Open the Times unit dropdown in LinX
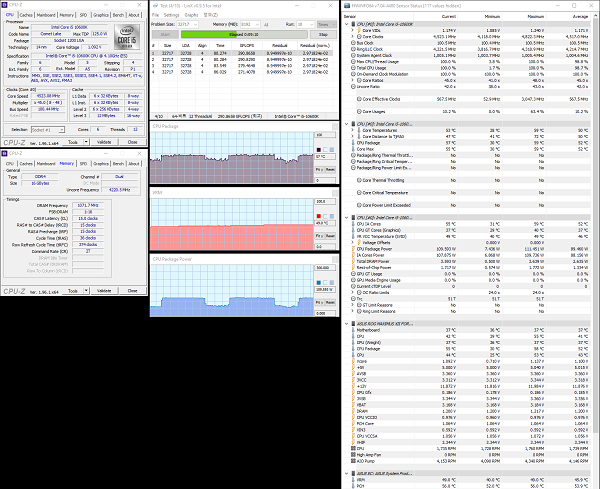The image size is (600, 489). [326, 24]
